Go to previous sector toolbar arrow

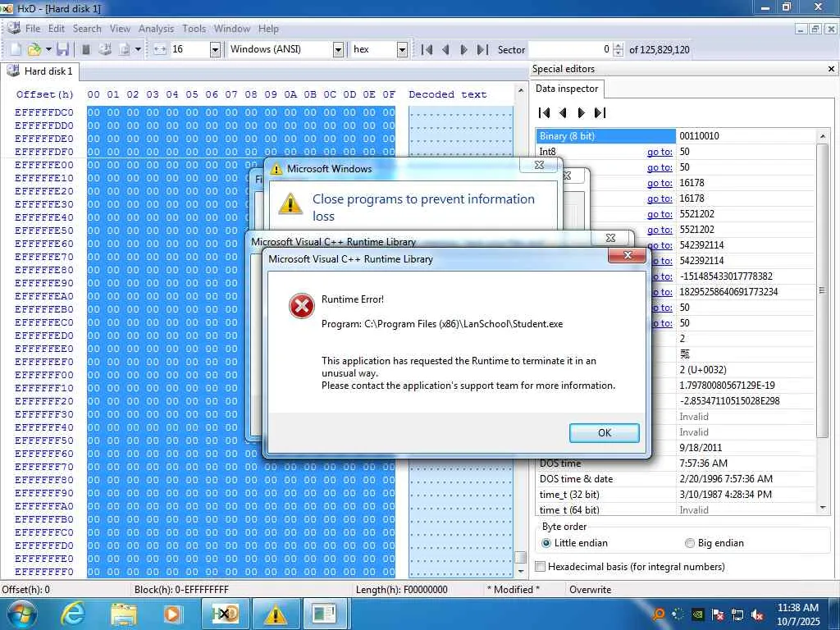pyautogui.click(x=445, y=50)
